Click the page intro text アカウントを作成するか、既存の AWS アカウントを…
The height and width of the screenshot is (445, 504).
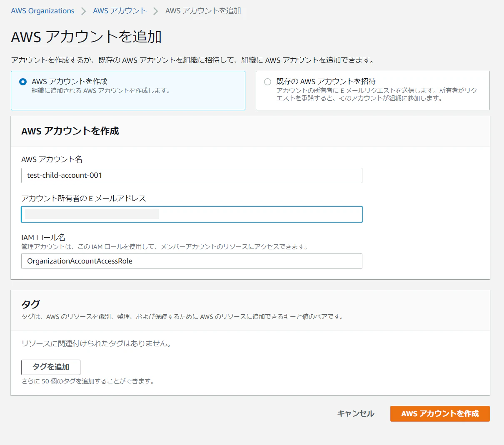pyautogui.click(x=193, y=60)
